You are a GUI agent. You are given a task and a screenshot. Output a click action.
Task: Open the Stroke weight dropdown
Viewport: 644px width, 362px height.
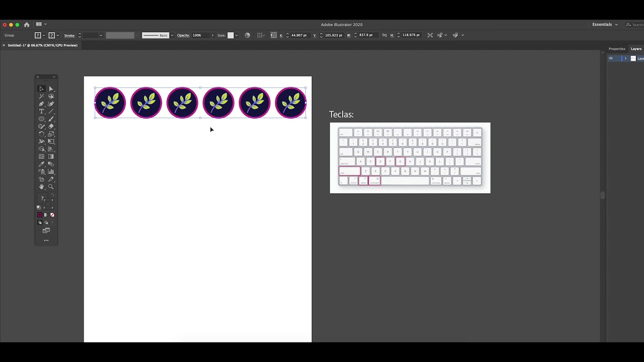pos(101,35)
